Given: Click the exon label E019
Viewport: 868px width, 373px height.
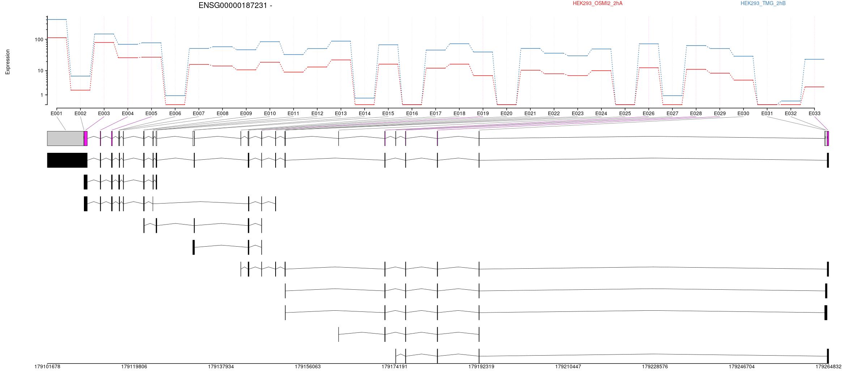Looking at the screenshot, I should pyautogui.click(x=483, y=113).
